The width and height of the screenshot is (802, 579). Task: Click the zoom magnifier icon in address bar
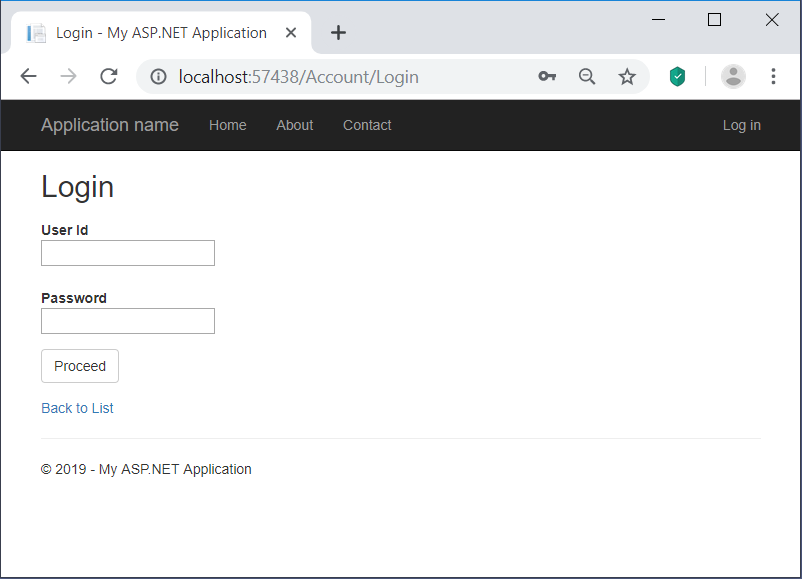coord(587,76)
